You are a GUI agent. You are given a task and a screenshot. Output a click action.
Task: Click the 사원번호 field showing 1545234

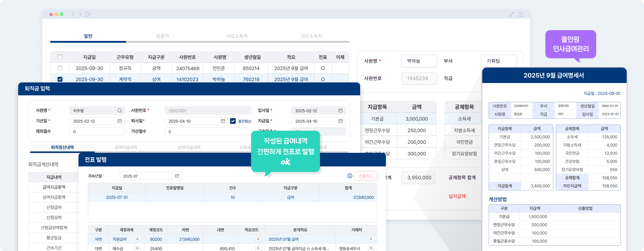pos(419,78)
